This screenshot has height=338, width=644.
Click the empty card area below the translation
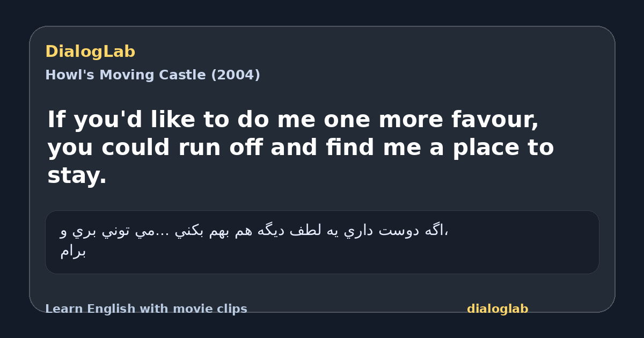pos(322,288)
